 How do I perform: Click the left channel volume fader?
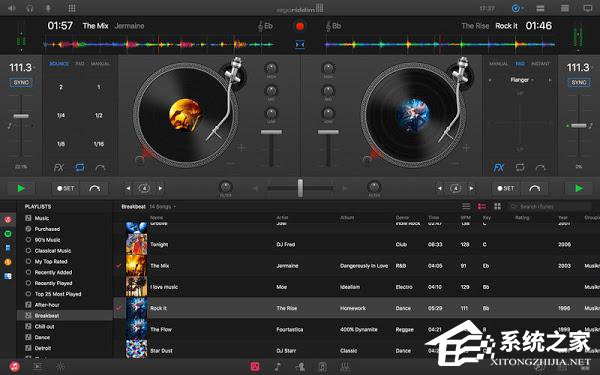[271, 132]
